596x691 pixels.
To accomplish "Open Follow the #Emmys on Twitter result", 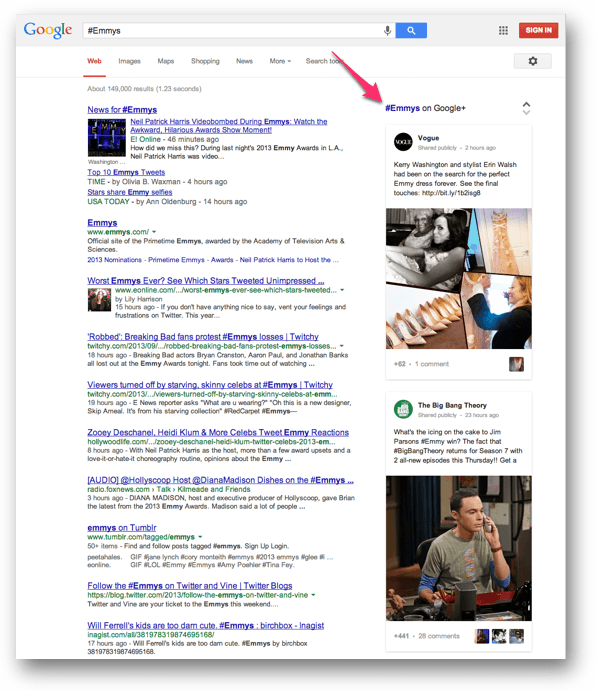I will (x=190, y=586).
